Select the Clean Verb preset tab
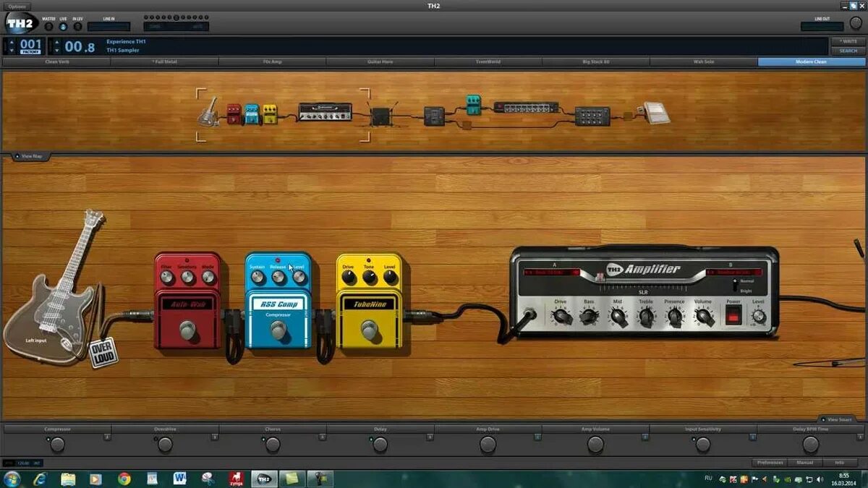Image resolution: width=868 pixels, height=488 pixels. [x=57, y=61]
